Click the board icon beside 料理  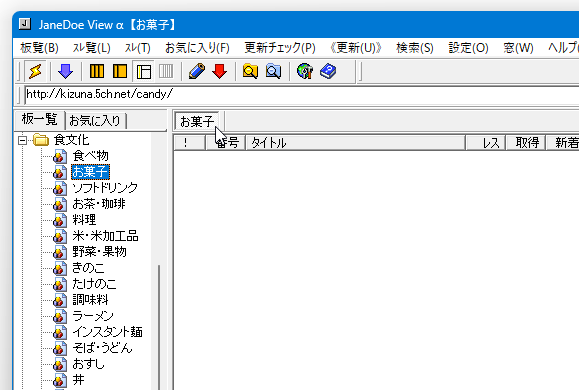tap(60, 220)
